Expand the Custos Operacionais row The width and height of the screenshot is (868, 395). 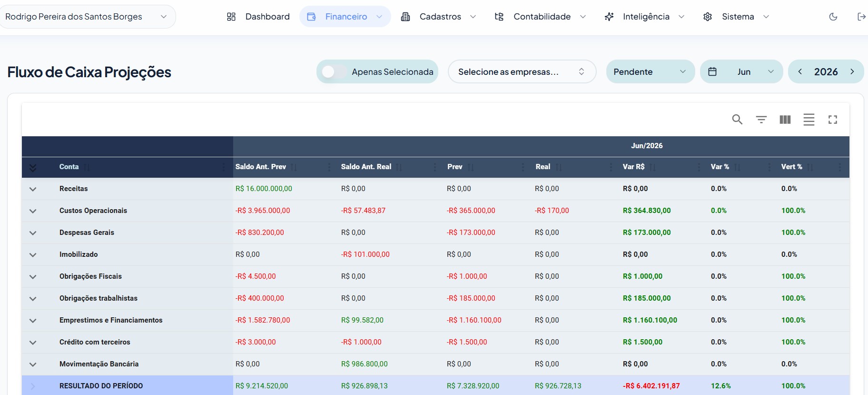tap(33, 211)
